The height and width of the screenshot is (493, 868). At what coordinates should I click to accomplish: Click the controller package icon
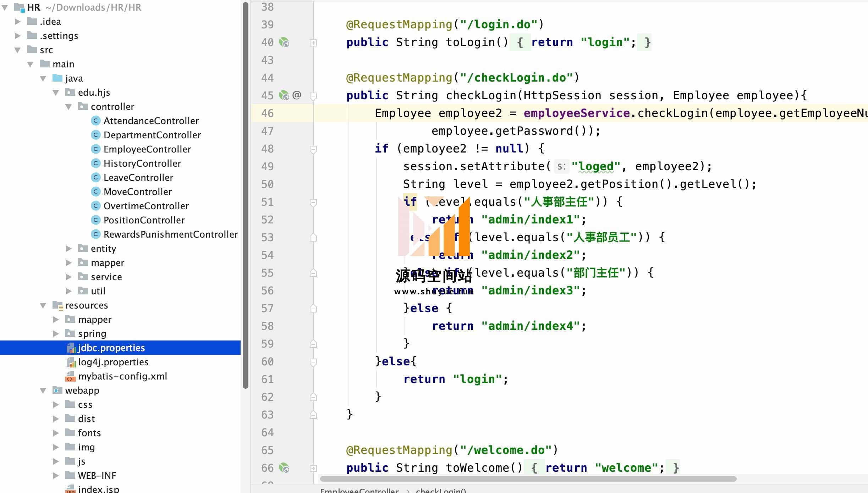coord(83,106)
